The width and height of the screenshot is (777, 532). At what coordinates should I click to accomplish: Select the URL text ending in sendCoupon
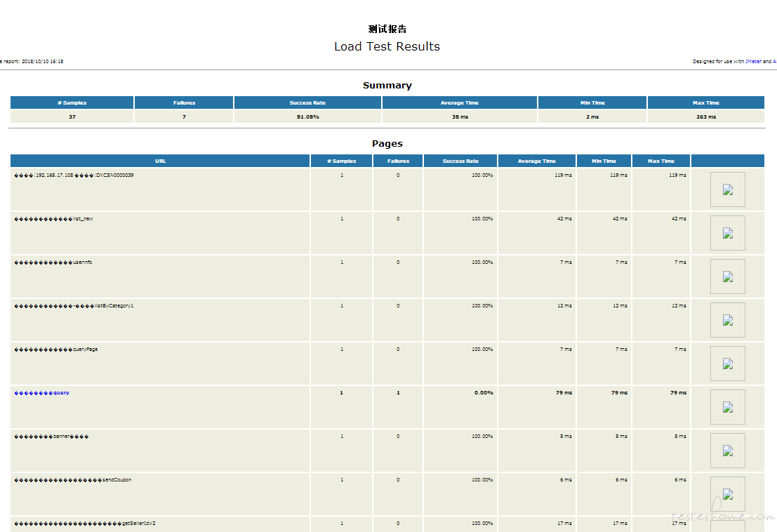[x=73, y=480]
